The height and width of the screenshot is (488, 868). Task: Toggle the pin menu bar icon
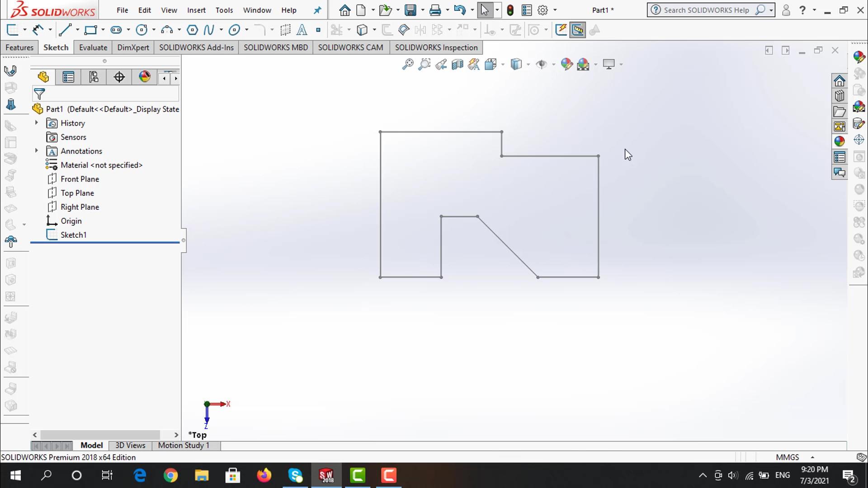point(317,10)
